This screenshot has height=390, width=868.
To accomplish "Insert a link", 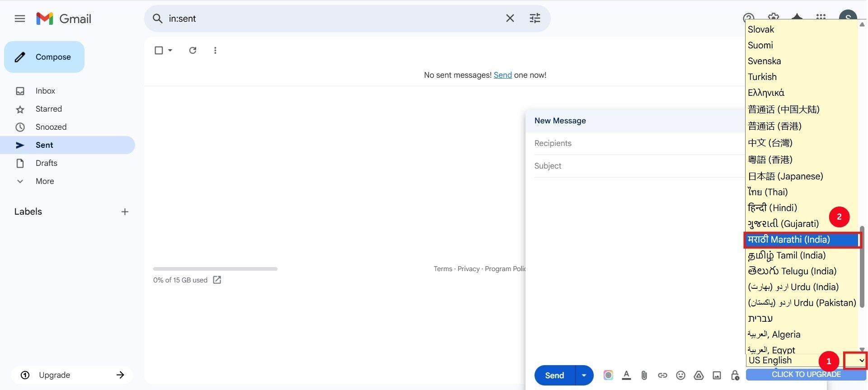I will tap(662, 375).
